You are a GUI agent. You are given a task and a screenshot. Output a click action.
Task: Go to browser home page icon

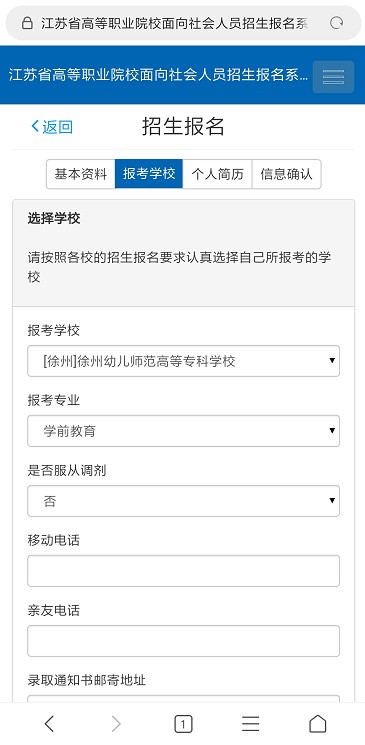pyautogui.click(x=317, y=724)
